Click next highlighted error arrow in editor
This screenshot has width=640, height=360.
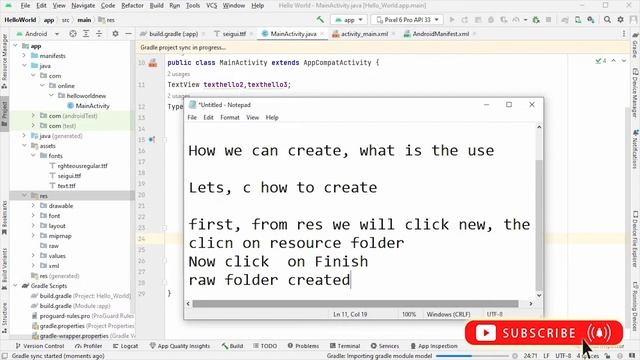[x=624, y=61]
